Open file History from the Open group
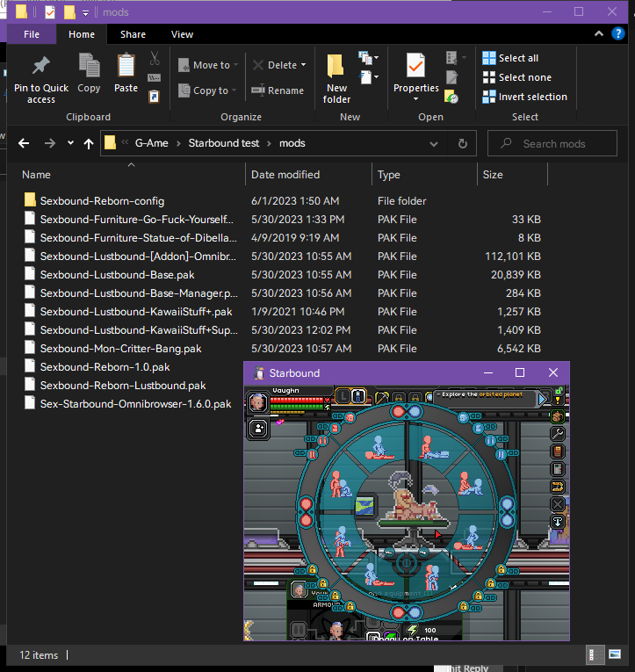Image resolution: width=635 pixels, height=672 pixels. (x=451, y=97)
